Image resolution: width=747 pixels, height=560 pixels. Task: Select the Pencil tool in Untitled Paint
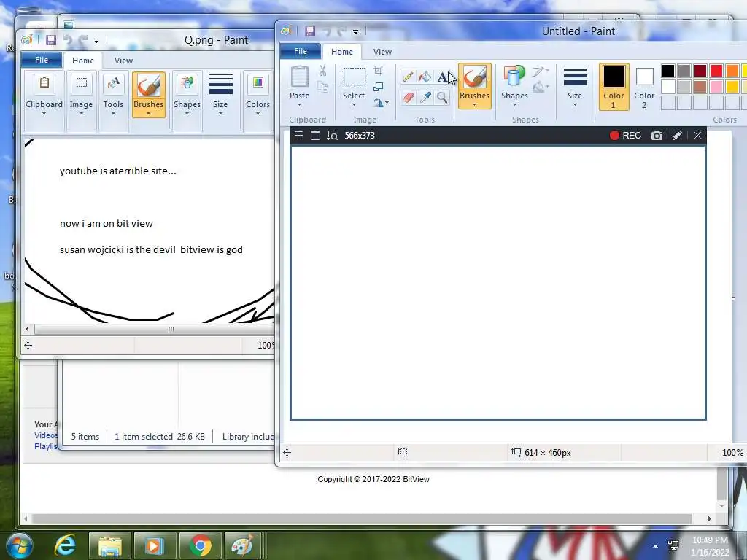pos(407,77)
